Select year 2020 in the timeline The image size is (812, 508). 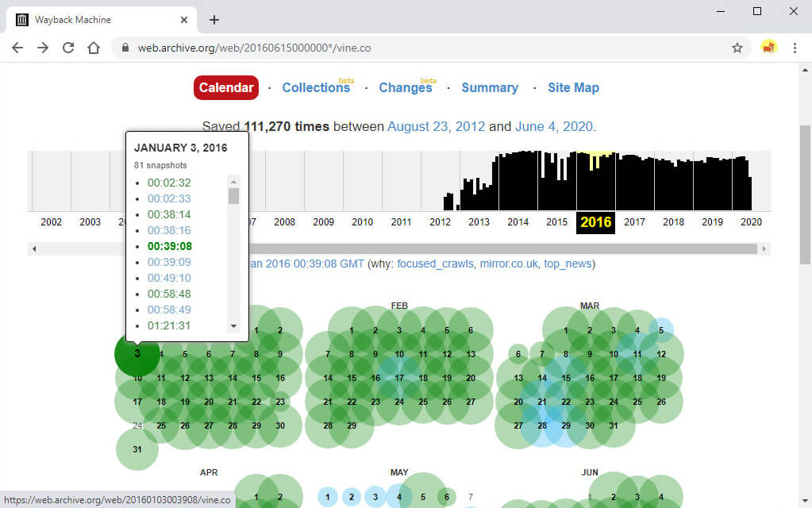click(751, 222)
